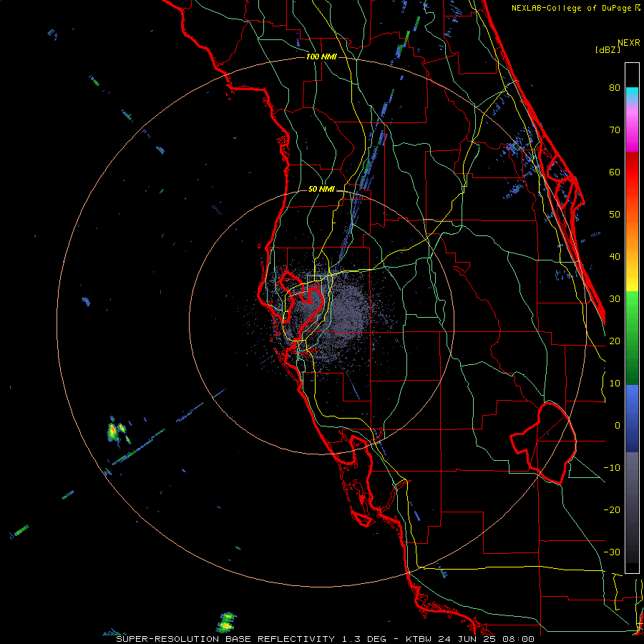The image size is (644, 644).
Task: Click the storm cell cluster in the southwest gulf
Action: click(117, 432)
